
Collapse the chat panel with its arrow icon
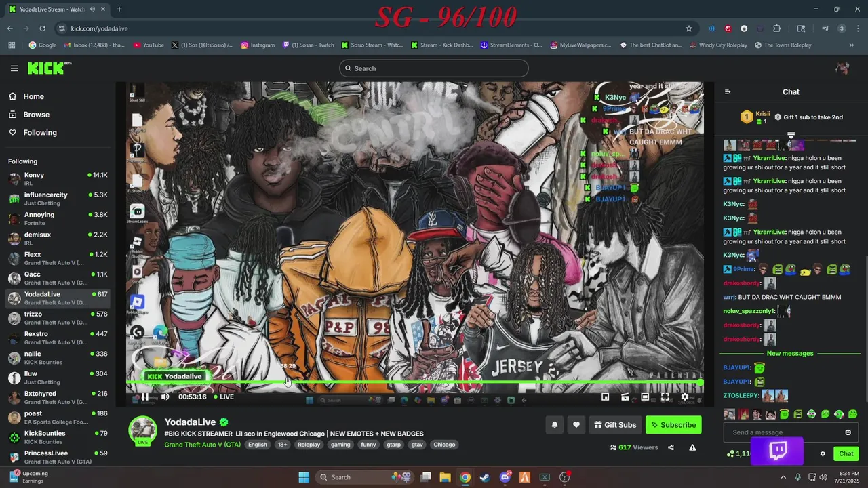click(x=728, y=91)
